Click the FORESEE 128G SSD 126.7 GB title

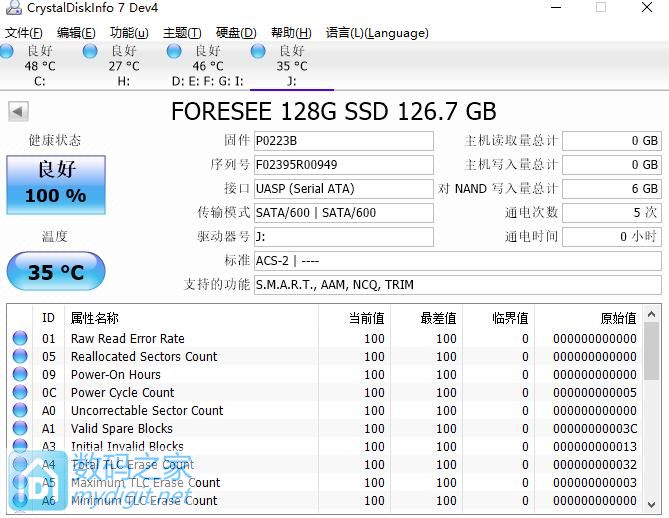[x=334, y=111]
